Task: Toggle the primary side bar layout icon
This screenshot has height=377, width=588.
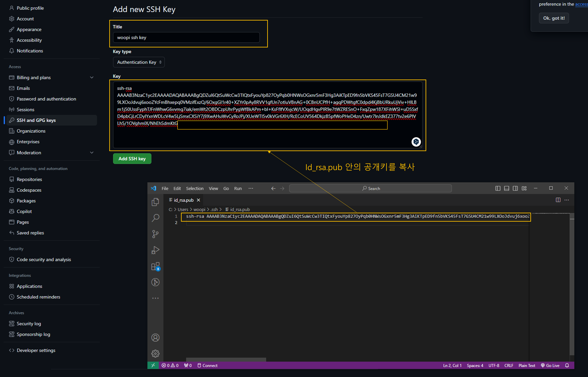Action: click(498, 188)
